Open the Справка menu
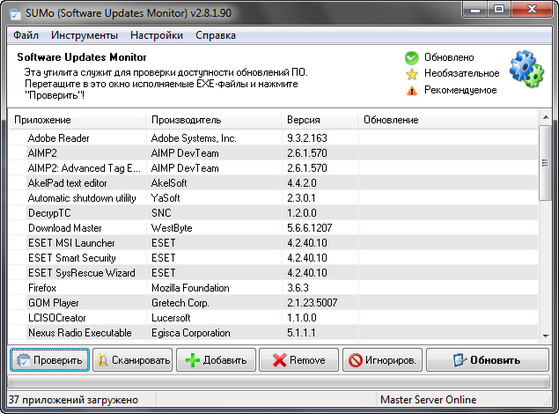 [x=215, y=35]
